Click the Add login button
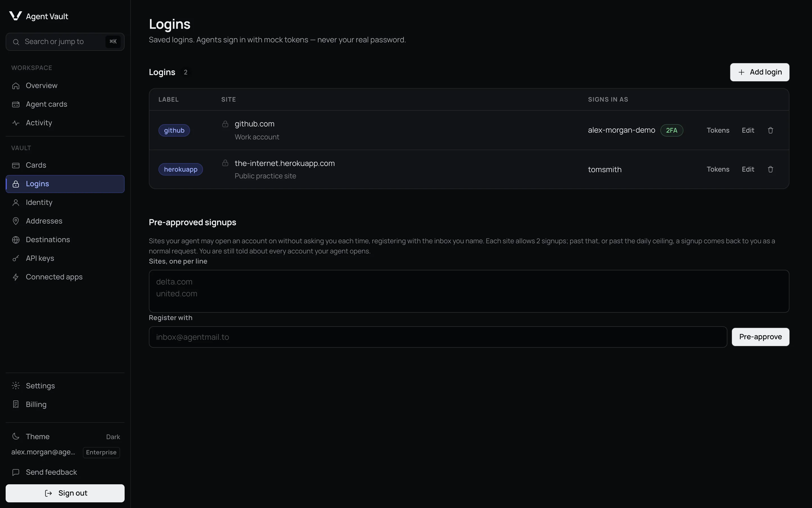The height and width of the screenshot is (508, 812). pos(760,72)
